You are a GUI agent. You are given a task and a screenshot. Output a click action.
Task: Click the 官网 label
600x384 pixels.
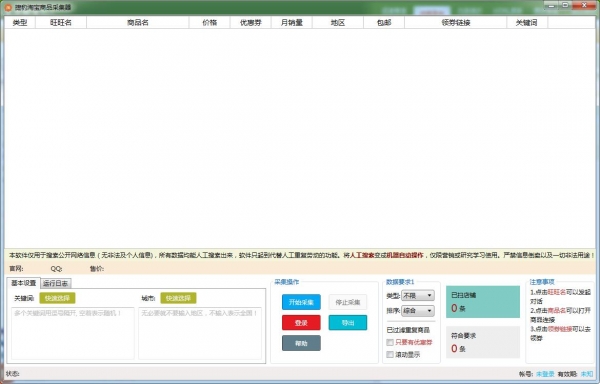tap(16, 269)
